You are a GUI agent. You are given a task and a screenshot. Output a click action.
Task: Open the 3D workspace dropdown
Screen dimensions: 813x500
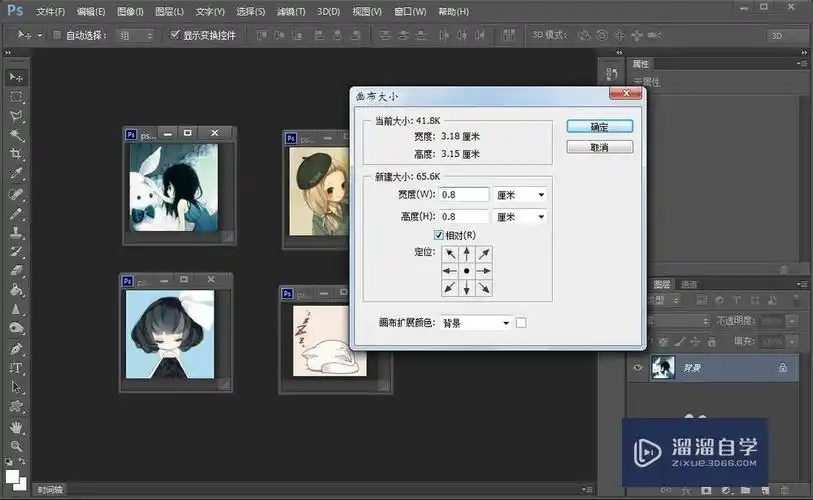click(x=786, y=36)
